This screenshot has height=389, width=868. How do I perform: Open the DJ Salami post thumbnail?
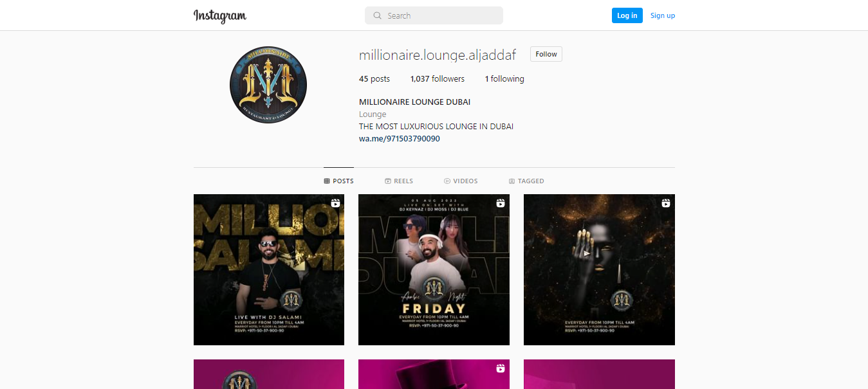(269, 269)
